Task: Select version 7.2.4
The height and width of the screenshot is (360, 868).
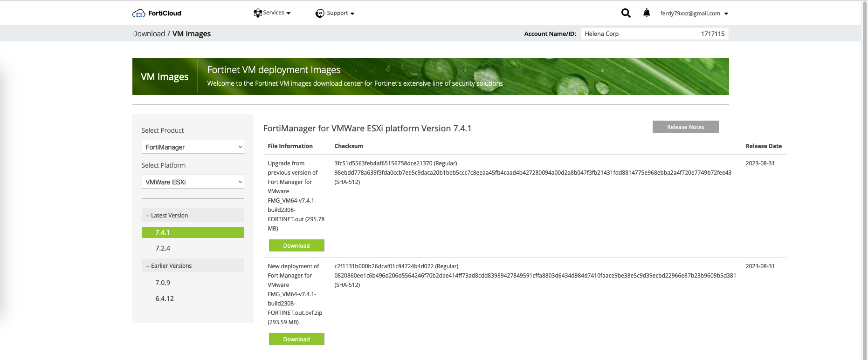Action: (163, 248)
